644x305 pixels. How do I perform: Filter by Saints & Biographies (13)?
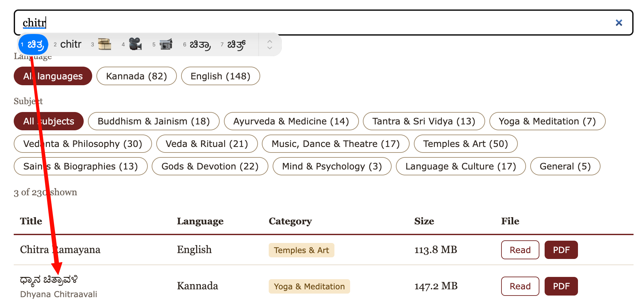click(81, 166)
